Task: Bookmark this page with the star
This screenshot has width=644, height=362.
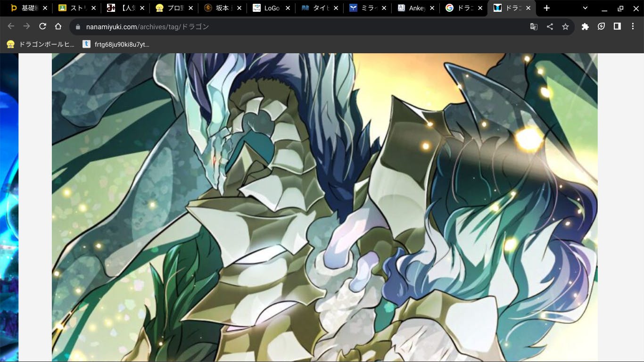Action: (565, 26)
